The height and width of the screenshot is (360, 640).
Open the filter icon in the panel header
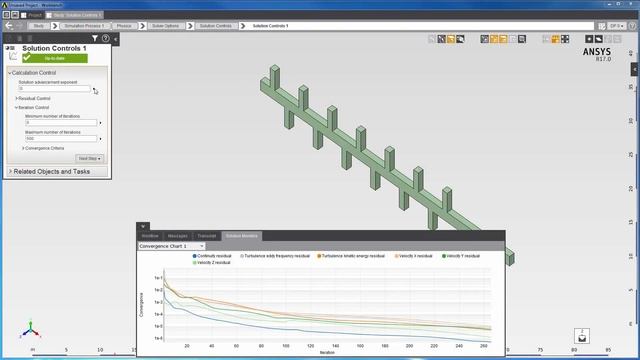coord(95,38)
